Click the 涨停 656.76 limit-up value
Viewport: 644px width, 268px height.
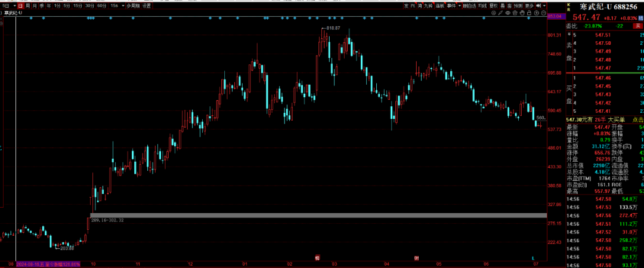click(x=602, y=152)
